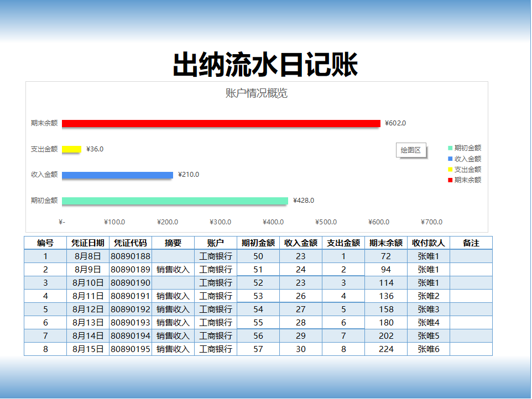The height and width of the screenshot is (399, 532).
Task: Select the 摘要 column header
Action: [173, 243]
